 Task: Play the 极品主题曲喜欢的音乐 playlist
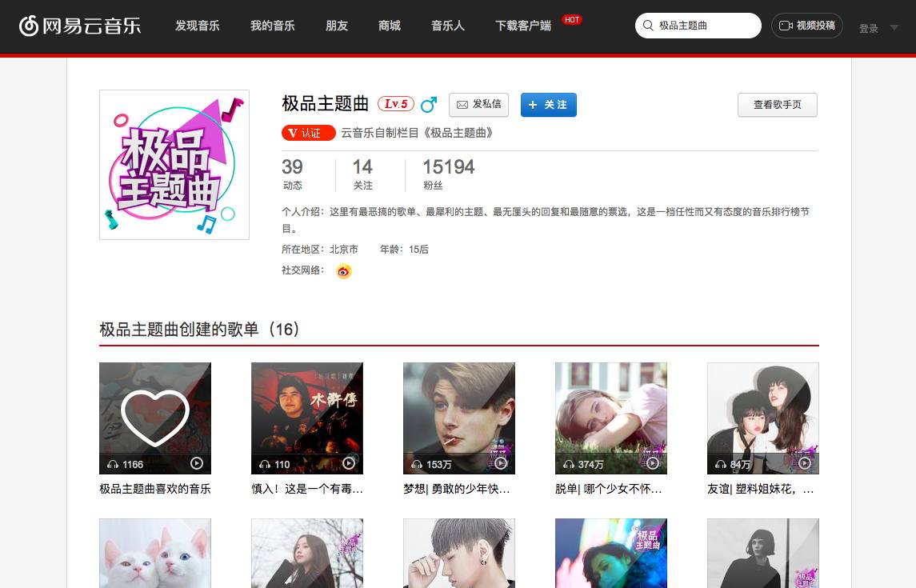click(197, 463)
